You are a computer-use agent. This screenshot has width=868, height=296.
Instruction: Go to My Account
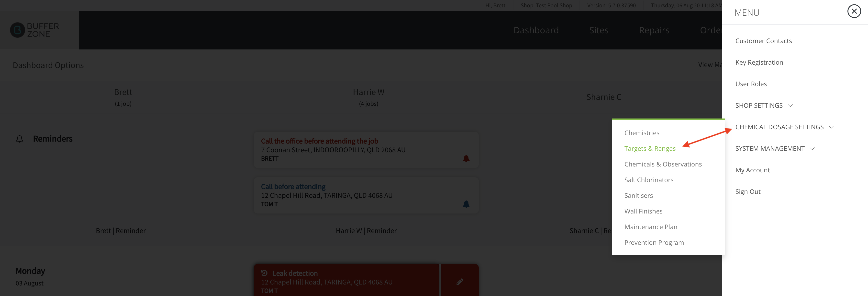[752, 170]
